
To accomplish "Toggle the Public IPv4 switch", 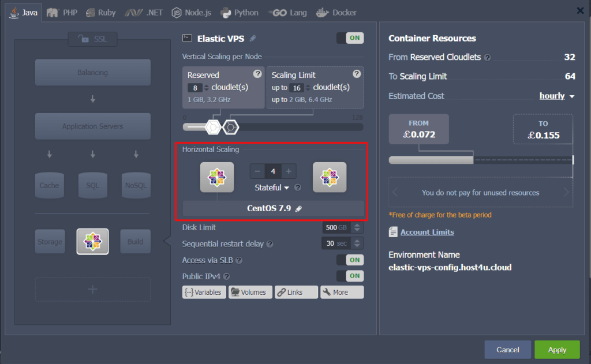I will pyautogui.click(x=350, y=276).
